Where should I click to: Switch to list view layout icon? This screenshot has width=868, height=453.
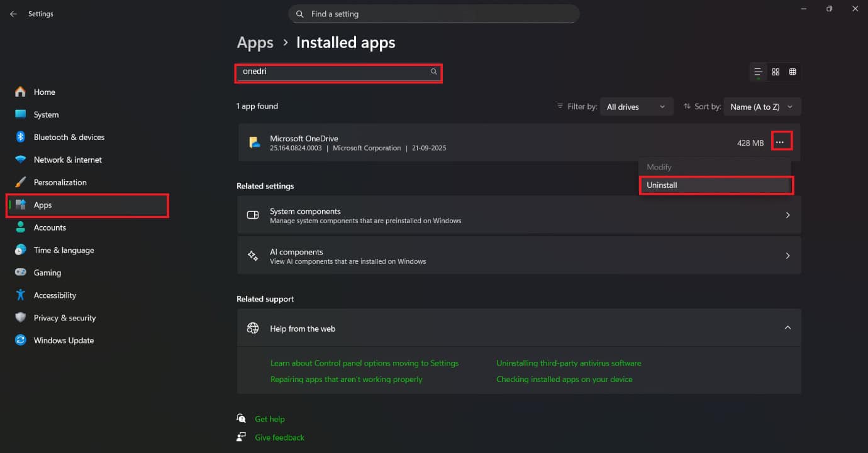coord(759,72)
